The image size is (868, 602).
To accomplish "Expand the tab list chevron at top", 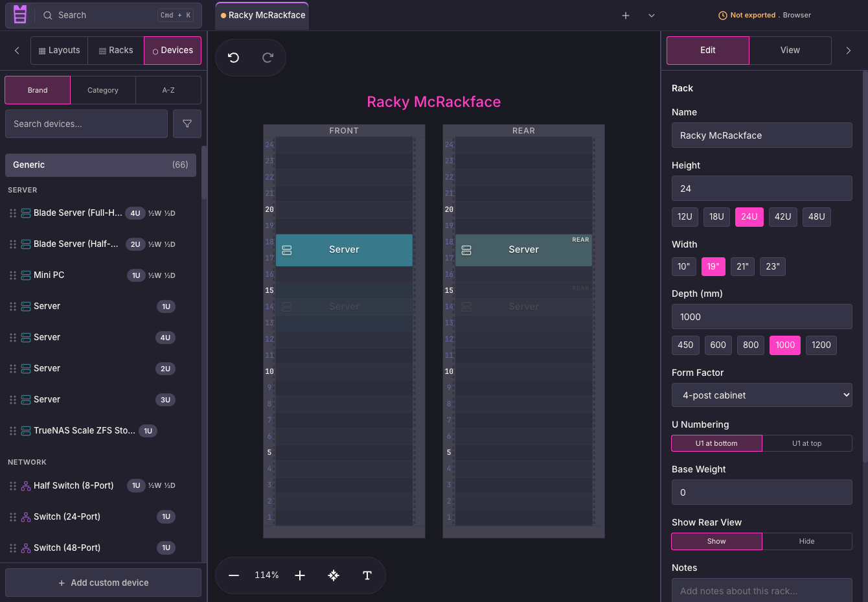I will coord(652,16).
